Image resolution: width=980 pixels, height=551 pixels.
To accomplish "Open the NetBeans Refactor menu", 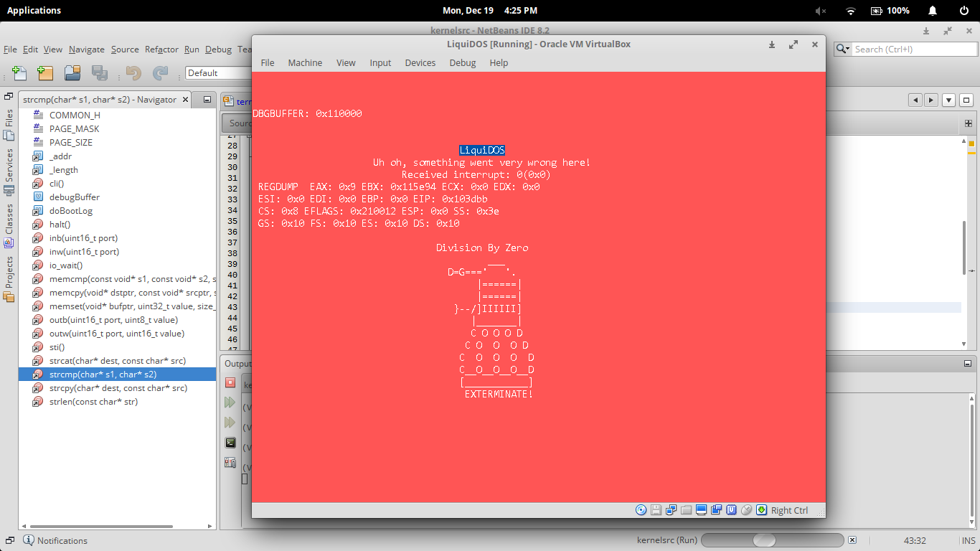I will [x=161, y=50].
